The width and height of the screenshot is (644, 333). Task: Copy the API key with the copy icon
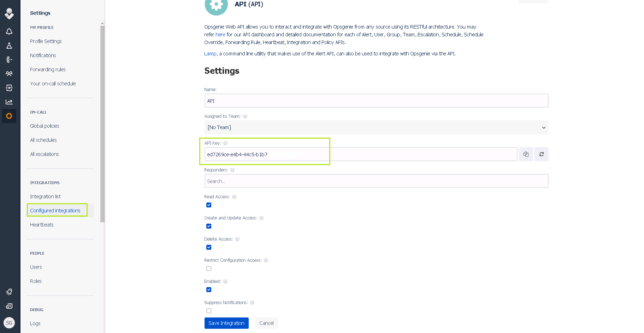526,154
